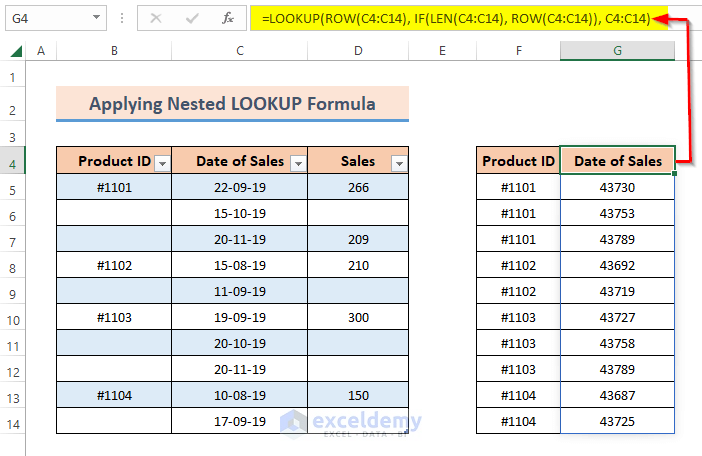Select Product ID header in column F
The height and width of the screenshot is (456, 702).
[518, 160]
